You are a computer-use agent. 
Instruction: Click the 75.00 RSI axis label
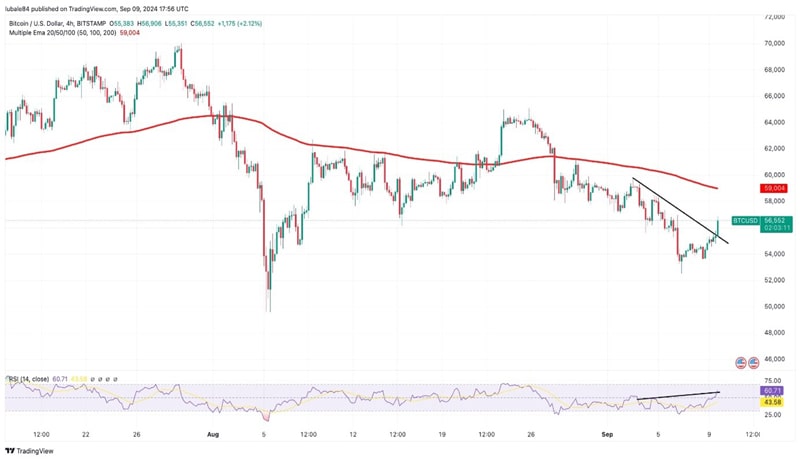773,380
